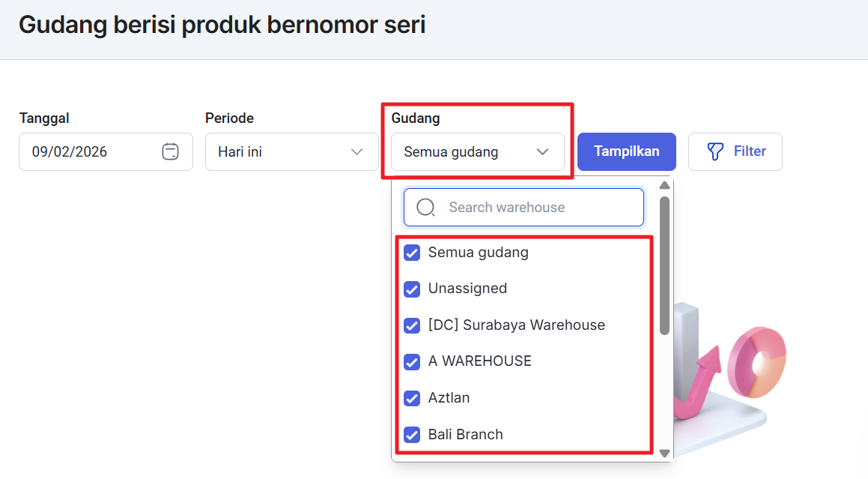868x479 pixels.
Task: Select Bali Branch option label
Action: (465, 434)
